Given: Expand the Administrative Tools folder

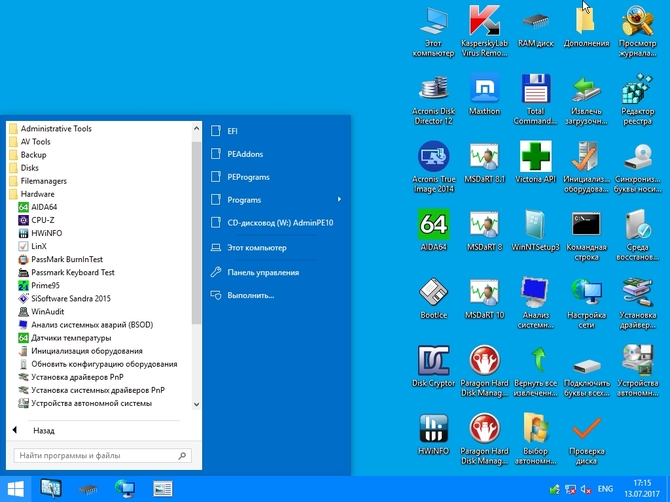Looking at the screenshot, I should (55, 129).
